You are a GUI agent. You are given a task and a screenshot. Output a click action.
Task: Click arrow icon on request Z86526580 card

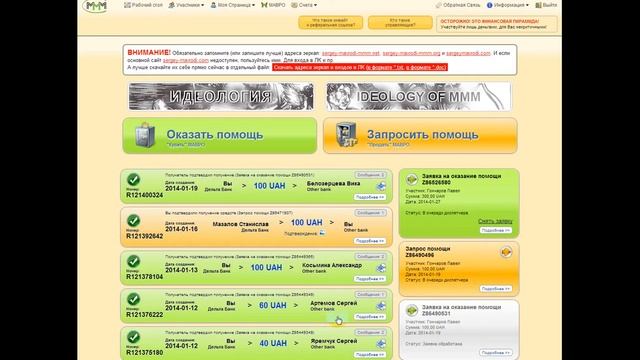click(411, 179)
